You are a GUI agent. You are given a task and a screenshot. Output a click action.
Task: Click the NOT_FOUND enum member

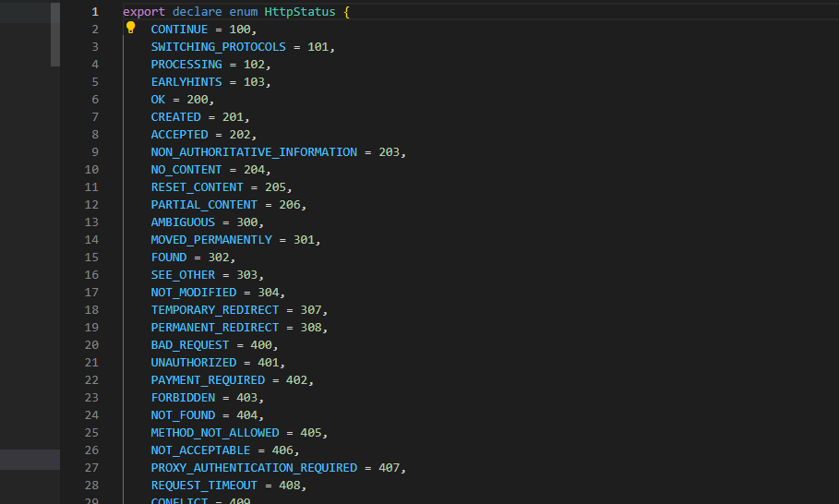coord(183,415)
